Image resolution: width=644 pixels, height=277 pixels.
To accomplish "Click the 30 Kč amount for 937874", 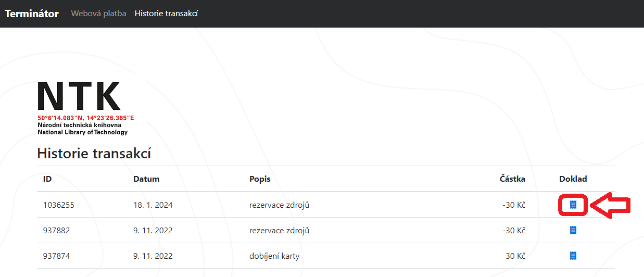I will pos(515,256).
